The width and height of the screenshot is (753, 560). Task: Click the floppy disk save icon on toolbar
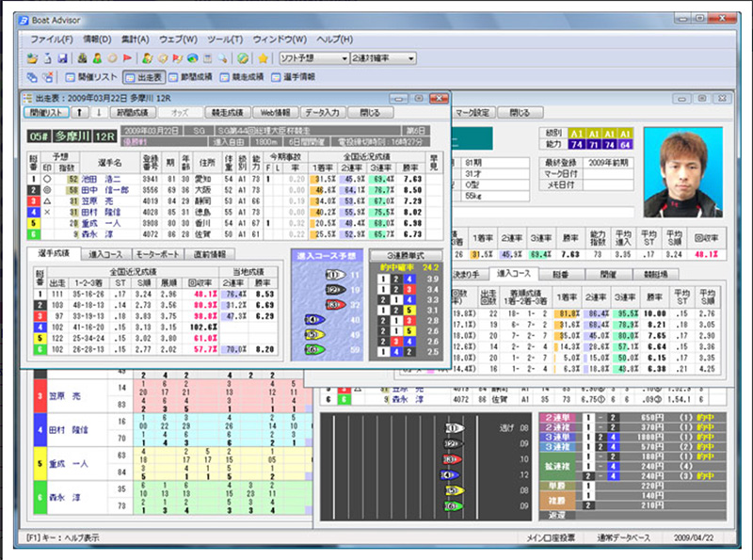pyautogui.click(x=62, y=60)
